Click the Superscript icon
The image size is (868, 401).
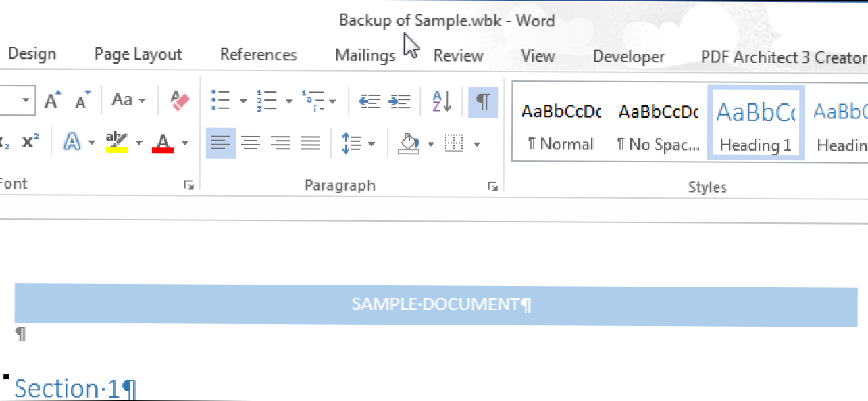click(30, 142)
